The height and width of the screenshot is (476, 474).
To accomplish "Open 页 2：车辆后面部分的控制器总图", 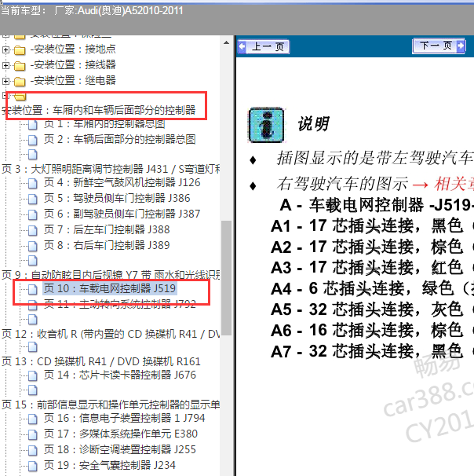I will coord(119,139).
